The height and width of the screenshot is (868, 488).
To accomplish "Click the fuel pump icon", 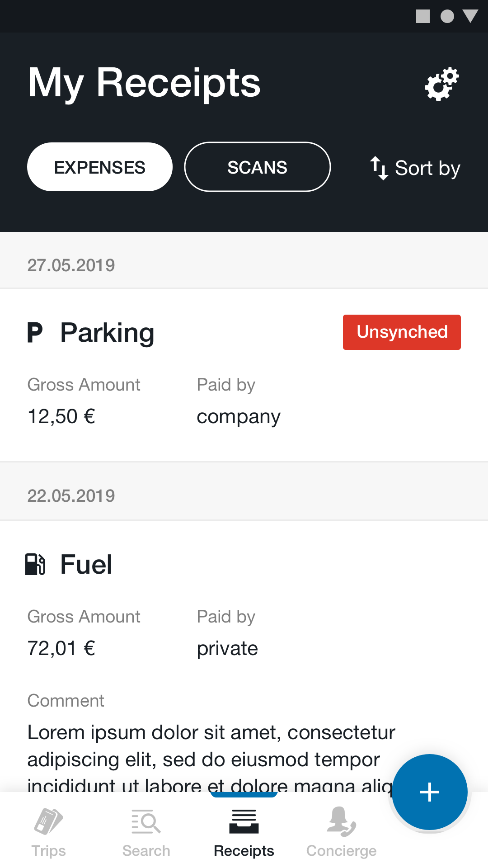I will coord(35,564).
